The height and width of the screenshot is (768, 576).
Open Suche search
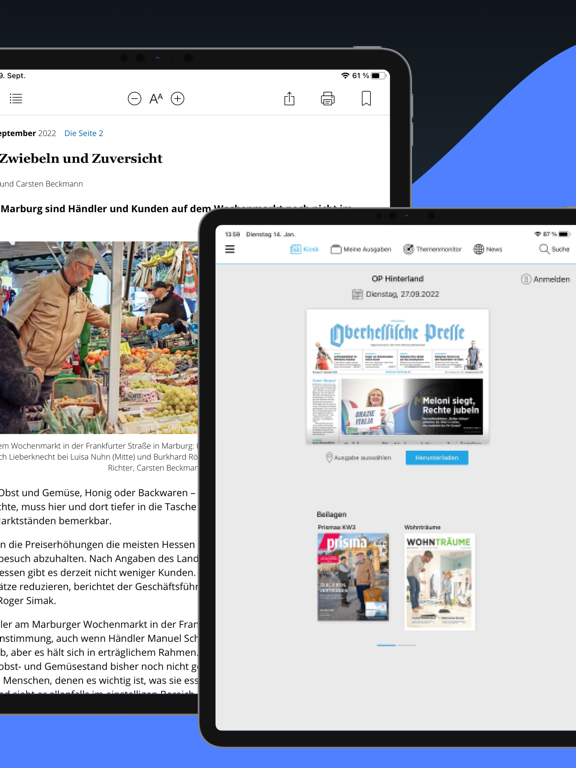tap(554, 249)
